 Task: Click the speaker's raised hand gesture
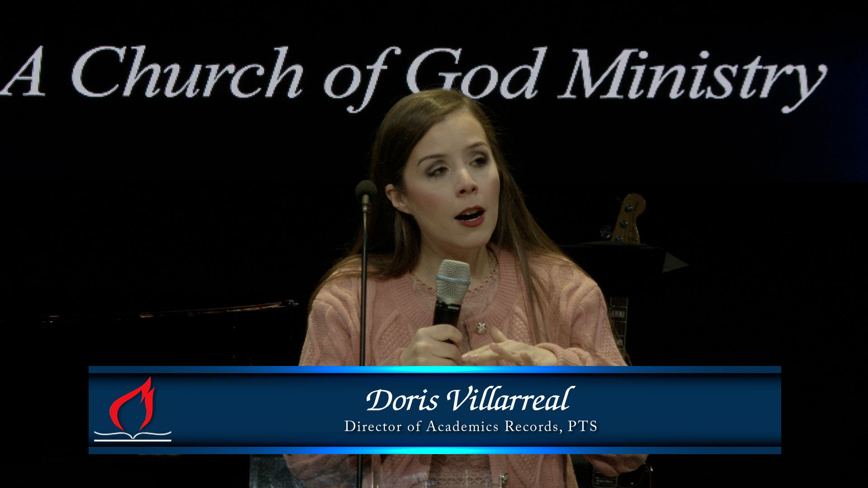tap(511, 348)
